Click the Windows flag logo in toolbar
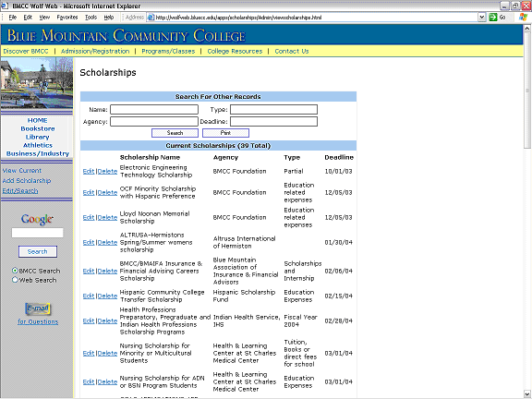This screenshot has height=399, width=532. (x=523, y=17)
